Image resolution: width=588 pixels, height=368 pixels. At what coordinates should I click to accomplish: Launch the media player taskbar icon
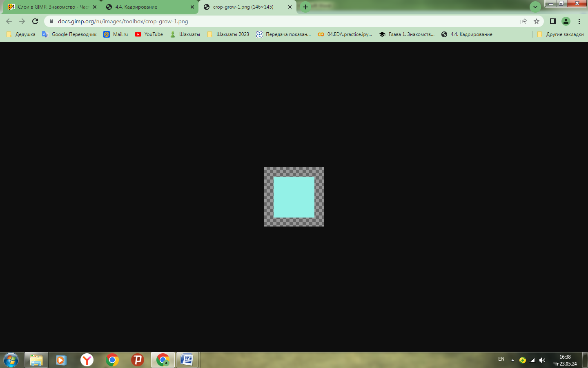coord(61,360)
